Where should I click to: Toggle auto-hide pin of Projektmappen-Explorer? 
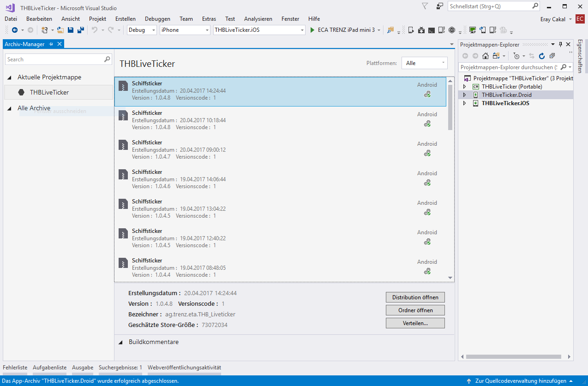pos(561,44)
